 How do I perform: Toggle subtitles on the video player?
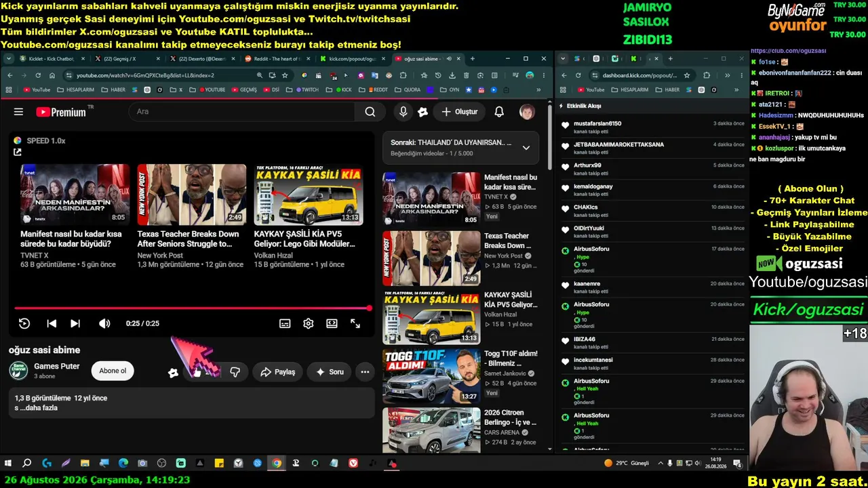pyautogui.click(x=285, y=323)
